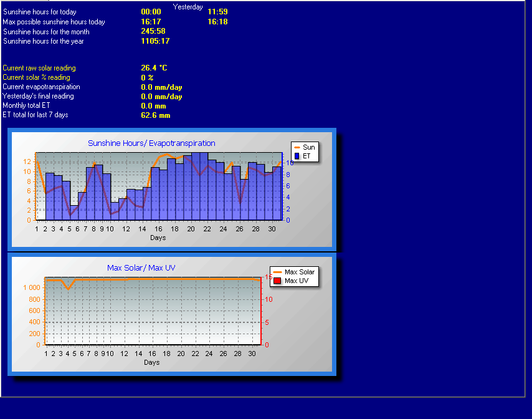Click the orange Sun legend marker
Screen dimensions: 532x419
297,147
